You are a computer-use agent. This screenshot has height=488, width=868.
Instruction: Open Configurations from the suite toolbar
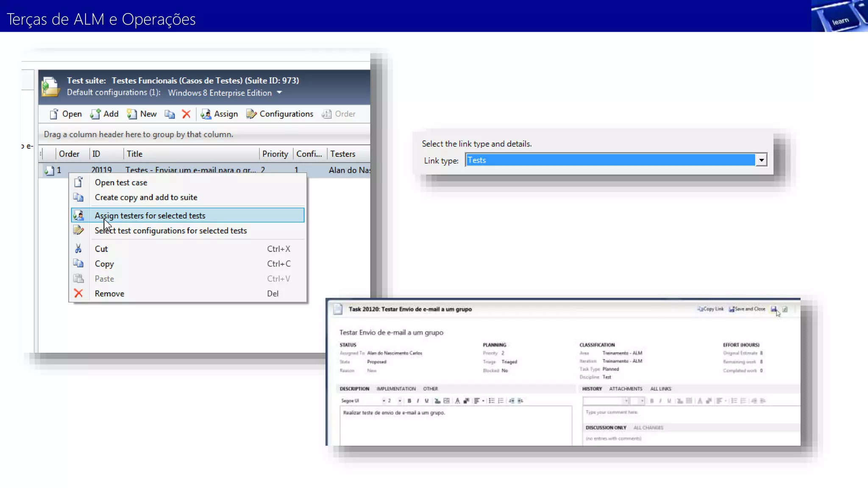coord(280,114)
